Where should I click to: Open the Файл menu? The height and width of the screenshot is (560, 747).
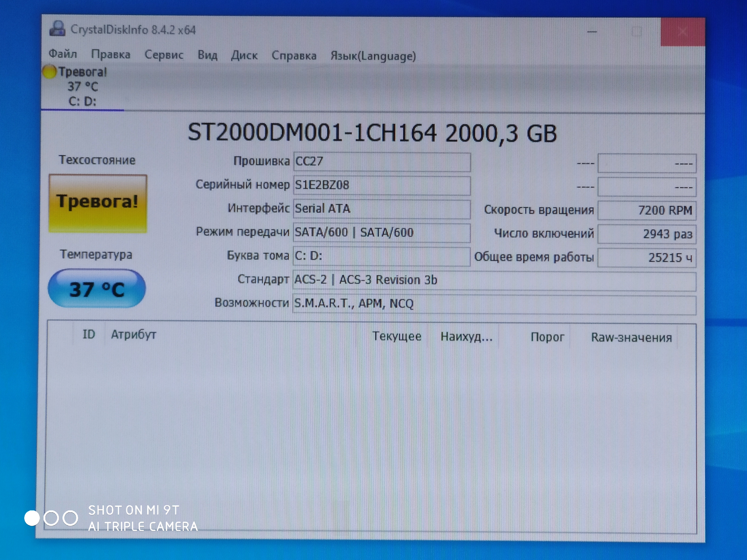tap(63, 54)
